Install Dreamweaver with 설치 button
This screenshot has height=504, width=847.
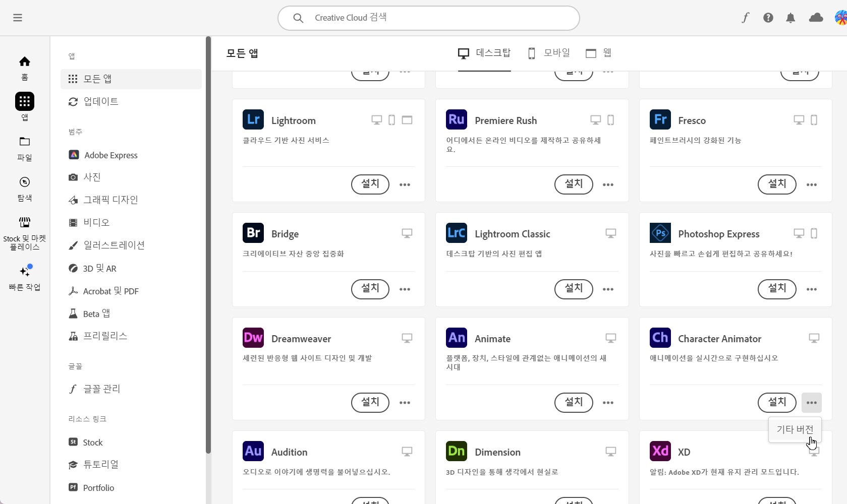[370, 403]
